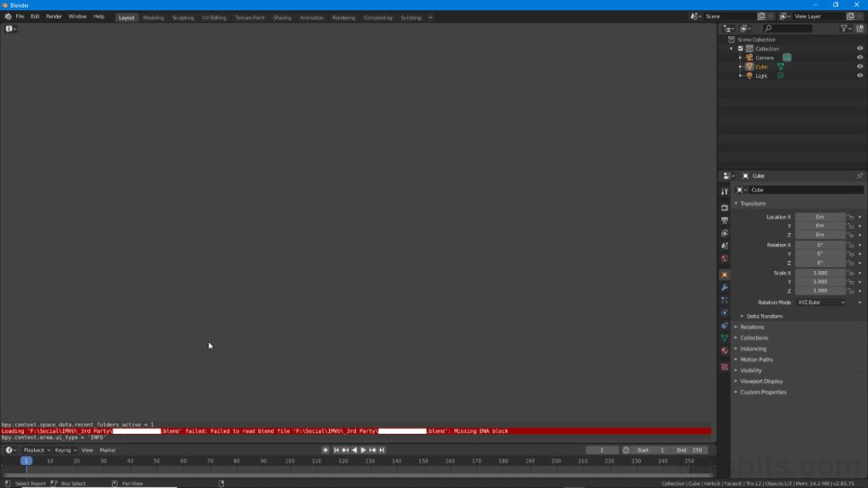Screen dimensions: 868x488
Task: Hide the Light using its eye toggle
Action: (x=860, y=75)
